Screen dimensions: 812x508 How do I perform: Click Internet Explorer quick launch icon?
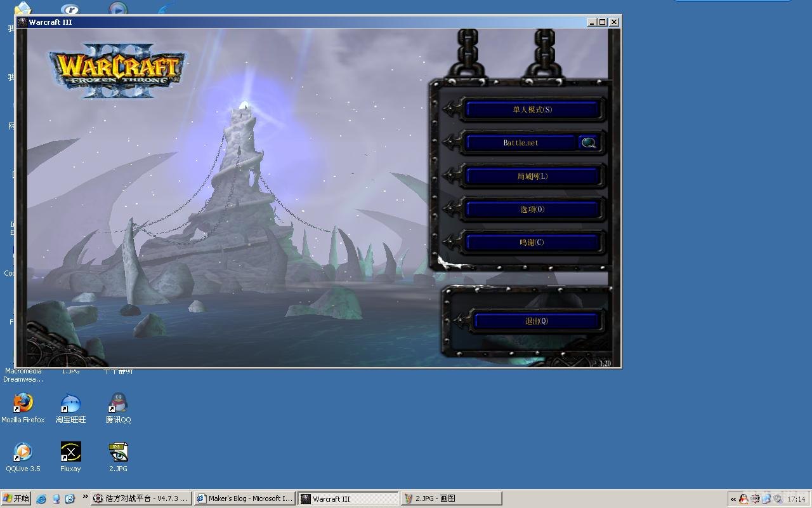tap(41, 499)
